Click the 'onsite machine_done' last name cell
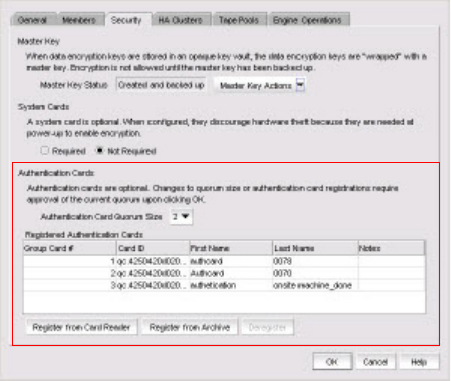 [315, 285]
